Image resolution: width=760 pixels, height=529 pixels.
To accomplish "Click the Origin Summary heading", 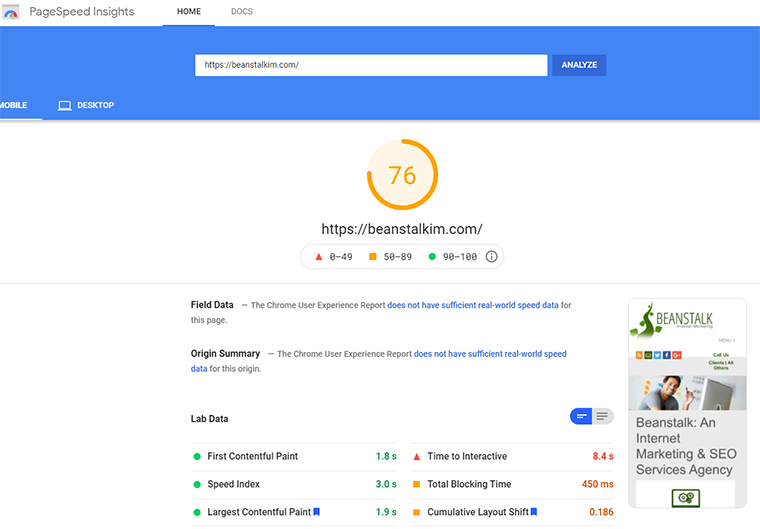I will pos(225,353).
